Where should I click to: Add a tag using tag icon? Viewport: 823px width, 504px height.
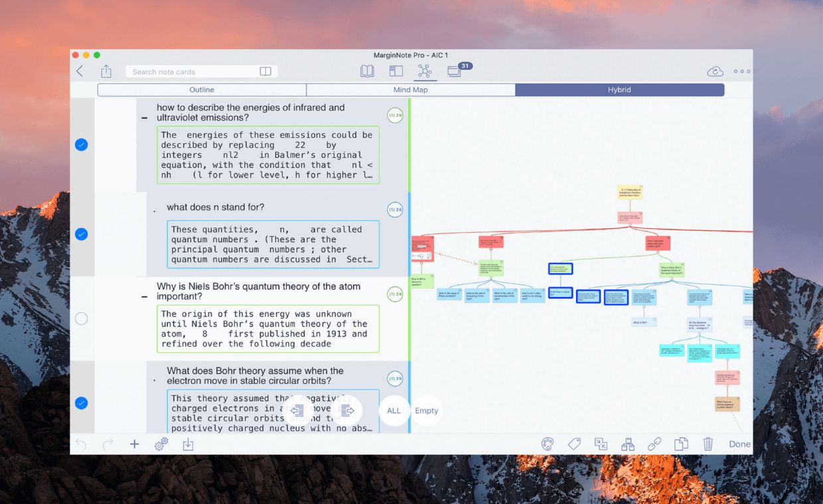click(574, 444)
